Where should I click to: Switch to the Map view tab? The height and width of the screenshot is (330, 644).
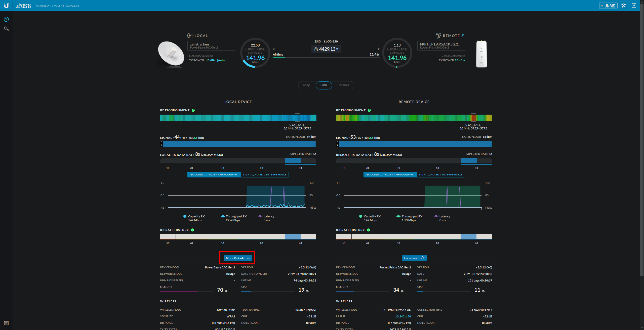point(306,85)
